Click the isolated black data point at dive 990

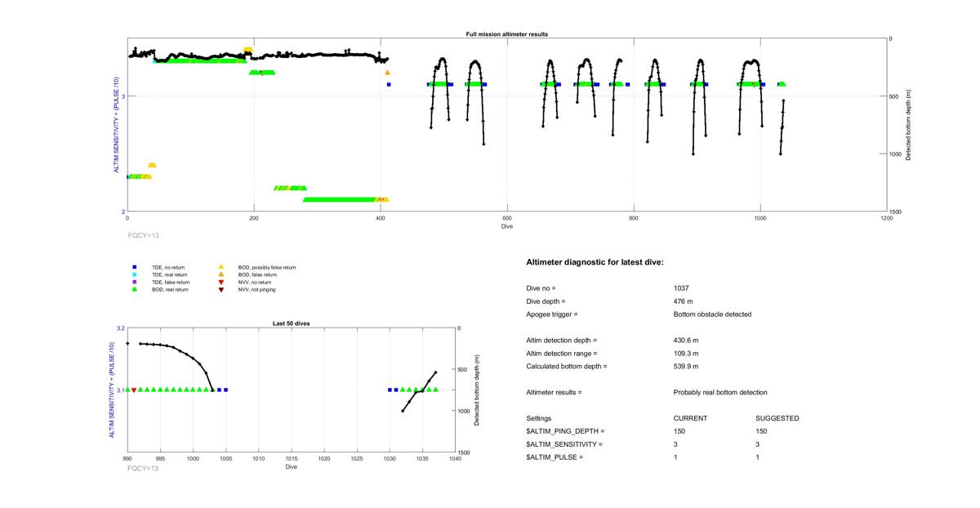(127, 344)
